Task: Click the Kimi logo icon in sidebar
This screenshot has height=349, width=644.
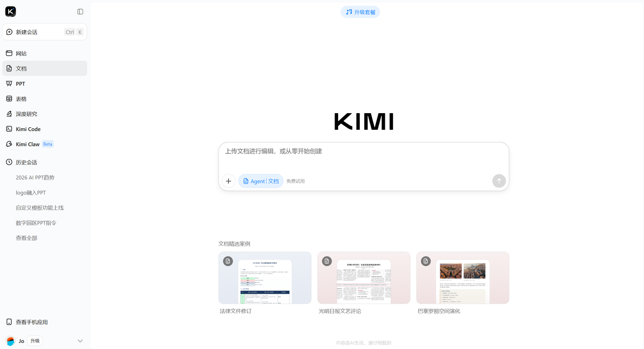Action: pos(11,12)
